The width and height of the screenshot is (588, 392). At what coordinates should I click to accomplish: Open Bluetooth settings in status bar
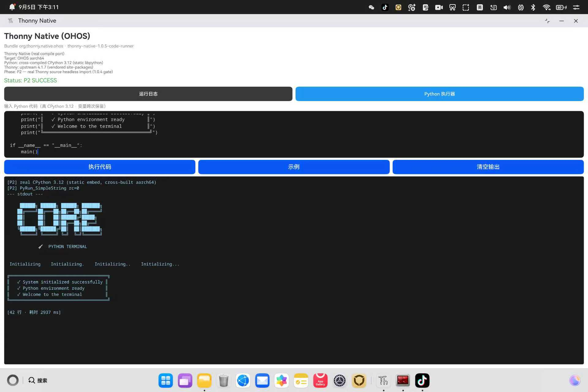coord(533,7)
